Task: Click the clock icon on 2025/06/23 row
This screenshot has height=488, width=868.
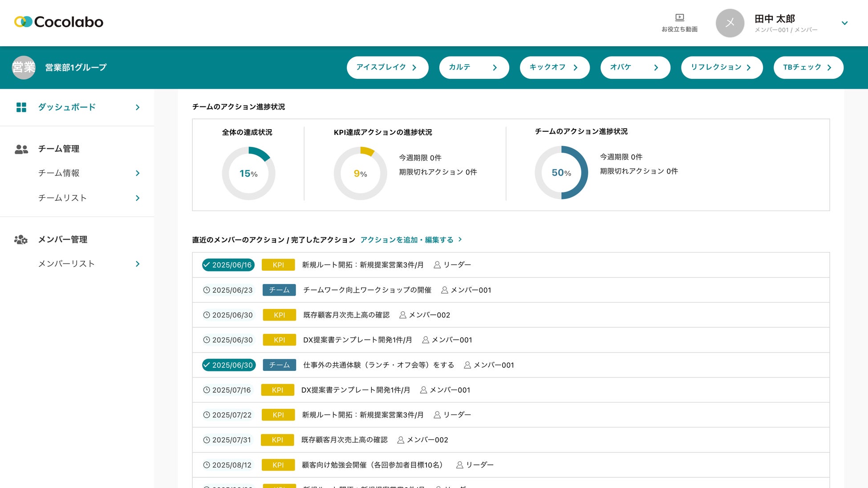Action: 207,290
